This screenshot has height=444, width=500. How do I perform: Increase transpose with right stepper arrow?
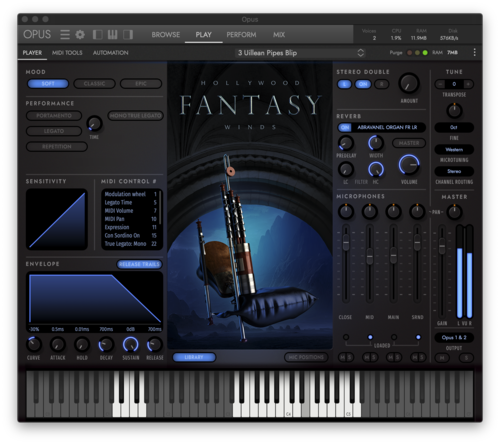468,84
